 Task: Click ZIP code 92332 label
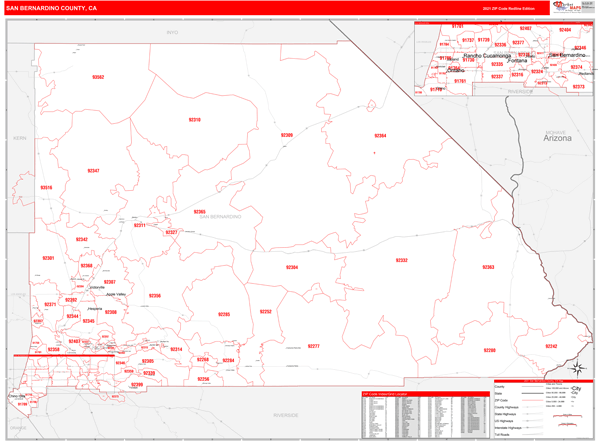[401, 260]
